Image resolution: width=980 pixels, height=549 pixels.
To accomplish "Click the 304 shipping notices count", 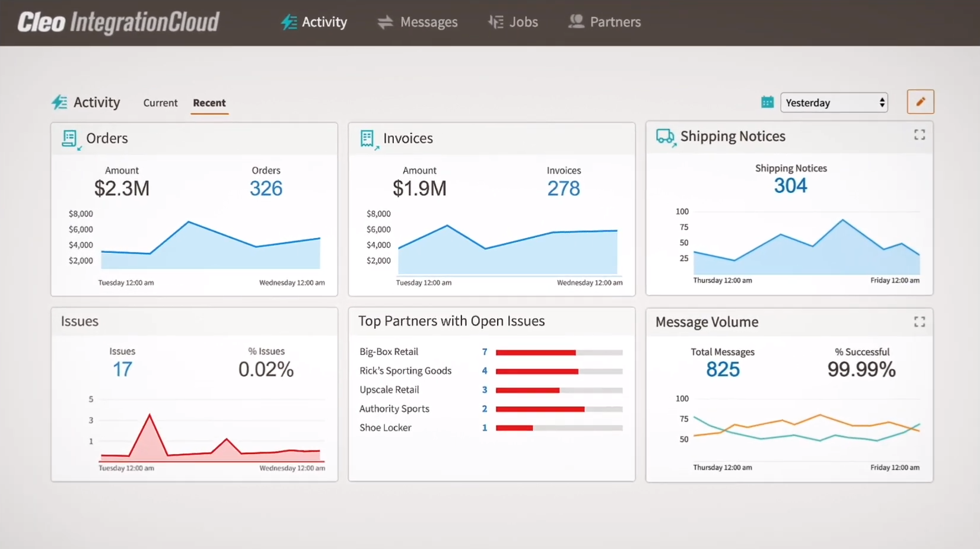I will [791, 186].
